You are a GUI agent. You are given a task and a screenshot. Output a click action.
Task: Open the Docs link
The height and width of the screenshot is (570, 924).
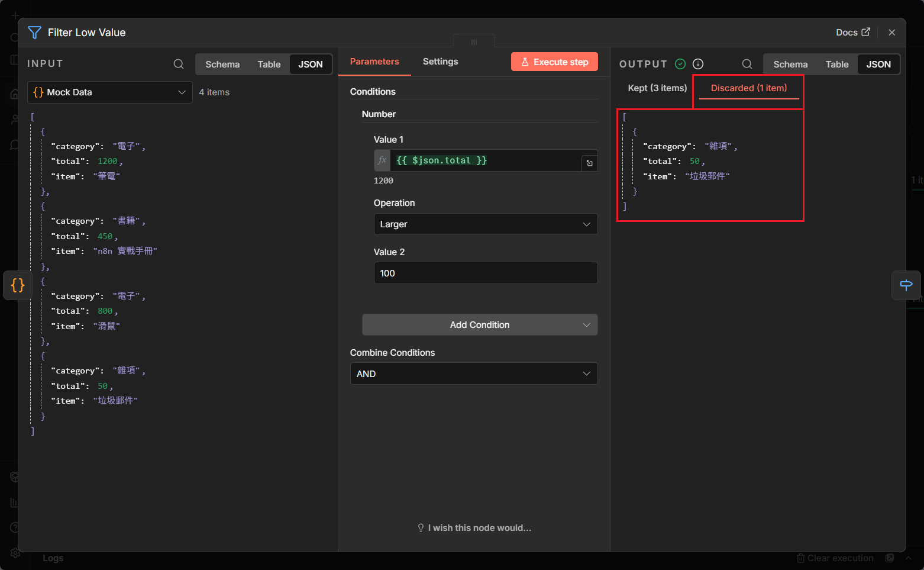852,33
